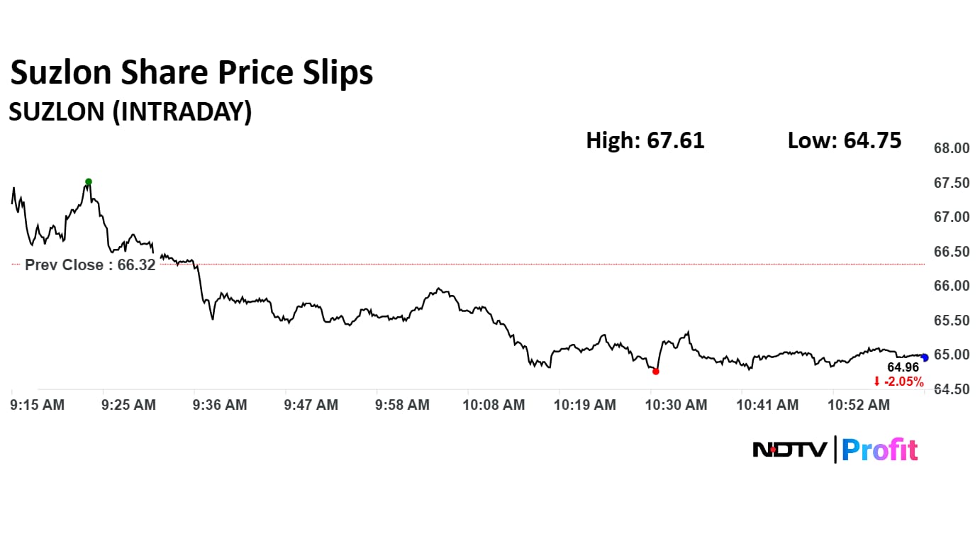Click the 68.00 price axis label
980x551 pixels.
tap(952, 149)
